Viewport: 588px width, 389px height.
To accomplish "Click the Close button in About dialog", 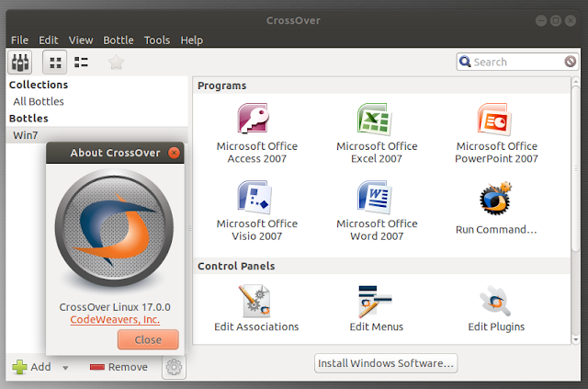I will tap(148, 340).
